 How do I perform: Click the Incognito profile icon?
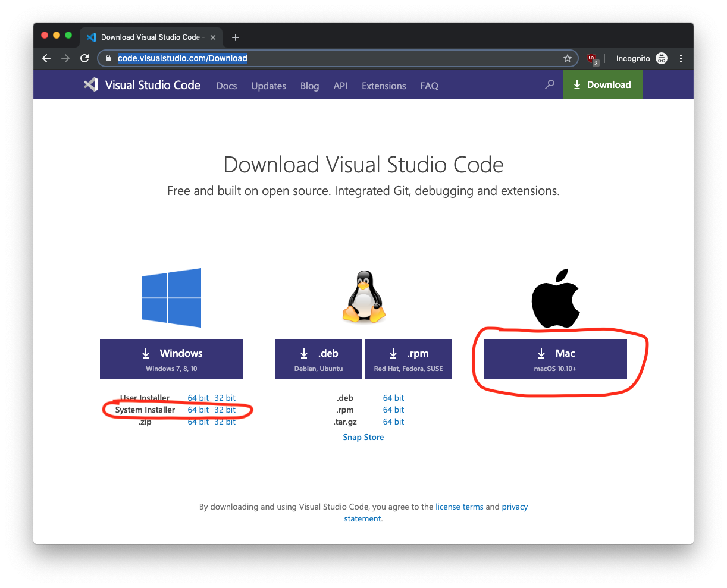click(x=662, y=58)
